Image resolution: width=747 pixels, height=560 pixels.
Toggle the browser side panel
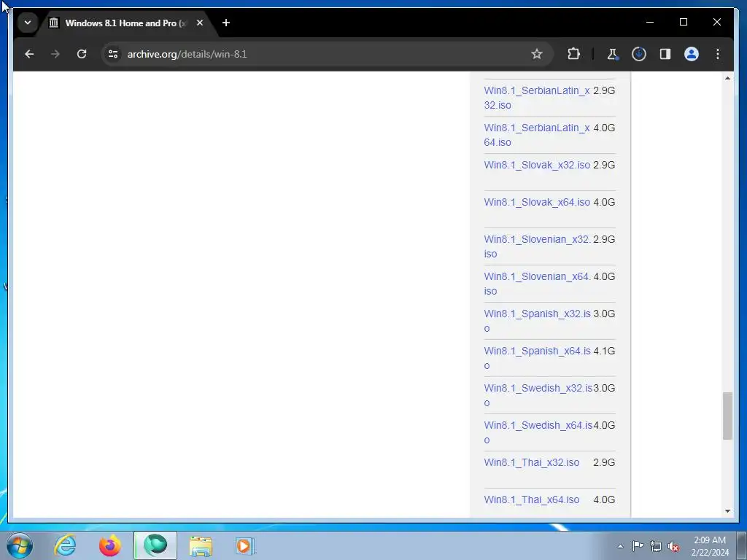[665, 54]
